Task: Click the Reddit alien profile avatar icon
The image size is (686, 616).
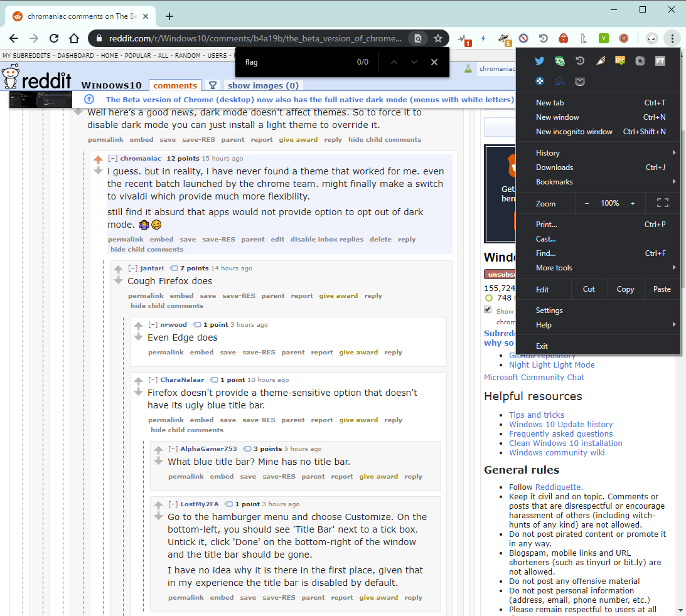Action: coord(652,38)
